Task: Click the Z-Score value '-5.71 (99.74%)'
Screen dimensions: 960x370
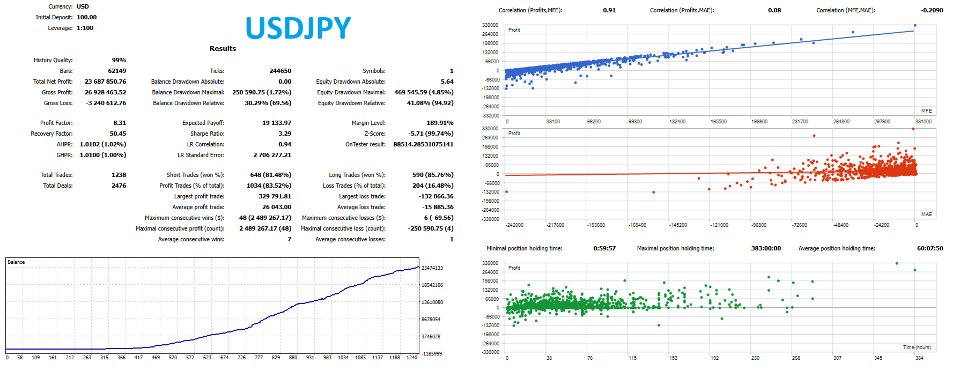Action: click(433, 134)
